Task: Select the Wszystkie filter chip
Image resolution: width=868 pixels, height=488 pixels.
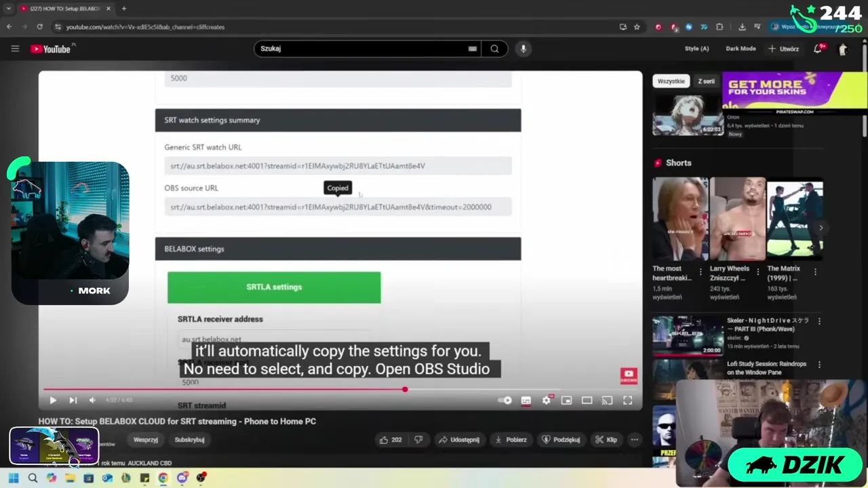Action: click(x=671, y=81)
